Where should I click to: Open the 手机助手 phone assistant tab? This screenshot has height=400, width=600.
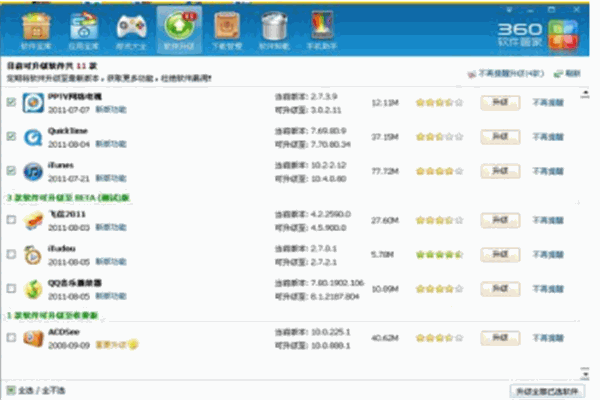click(x=322, y=32)
